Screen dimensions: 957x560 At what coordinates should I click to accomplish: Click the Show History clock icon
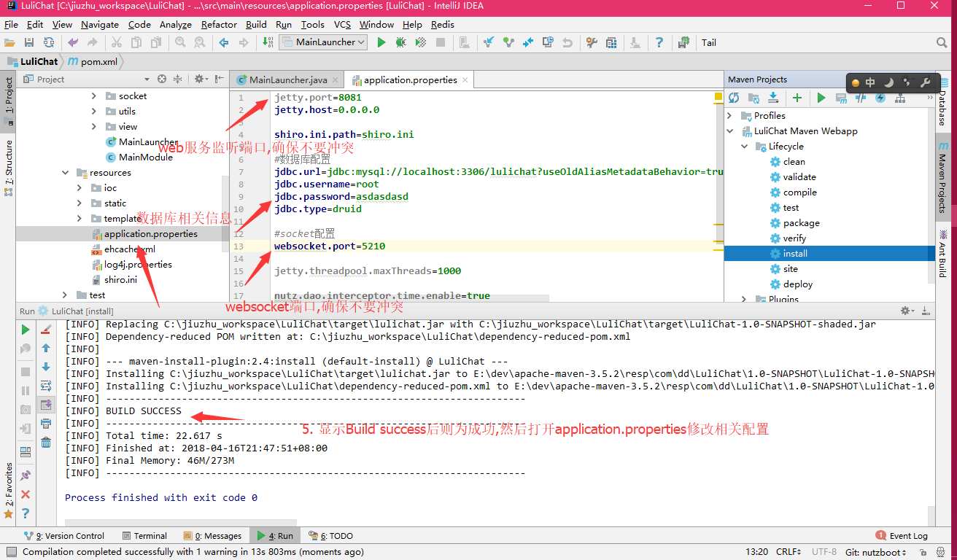[548, 42]
